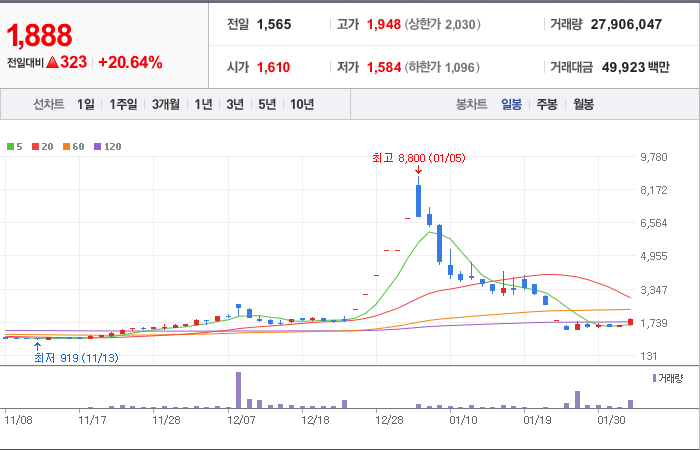Image resolution: width=700 pixels, height=450 pixels.
Task: Click 고가 value 1,948
Action: (383, 24)
